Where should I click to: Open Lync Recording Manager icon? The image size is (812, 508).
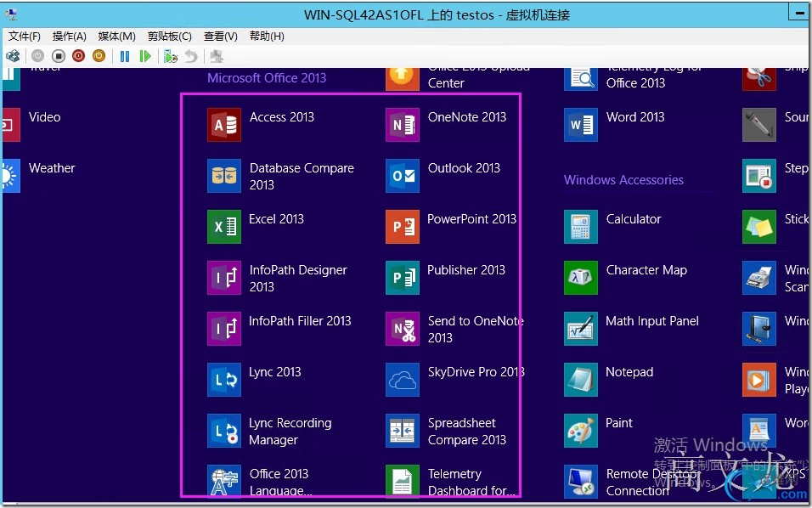coord(224,431)
